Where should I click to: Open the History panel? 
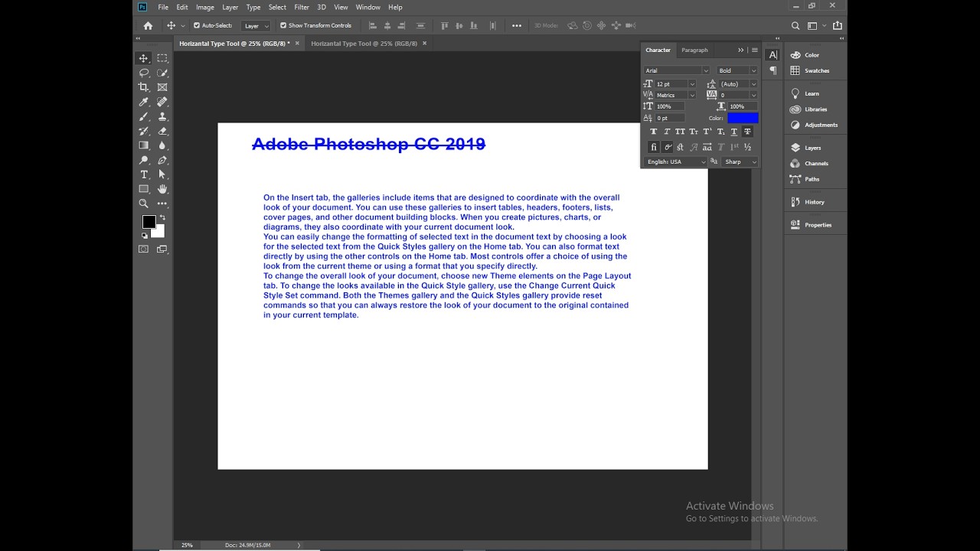click(x=815, y=202)
